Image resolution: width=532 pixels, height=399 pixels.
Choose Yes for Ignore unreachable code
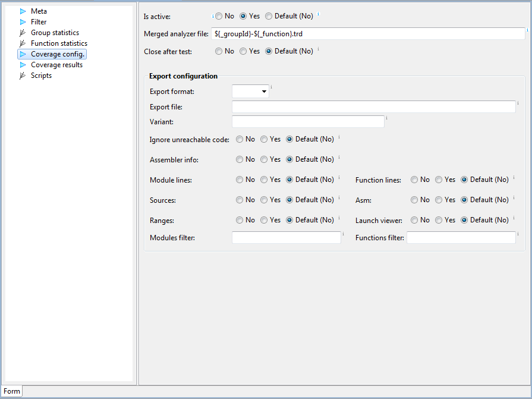[264, 139]
